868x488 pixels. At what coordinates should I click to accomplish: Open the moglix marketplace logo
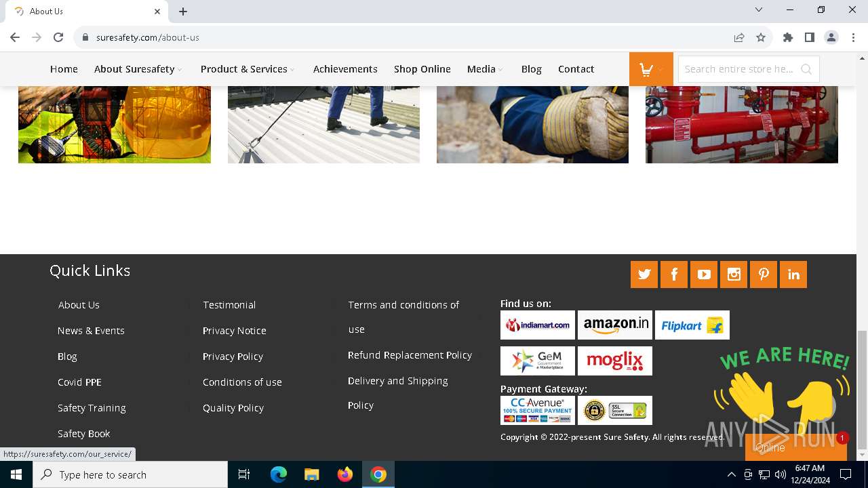pyautogui.click(x=615, y=361)
